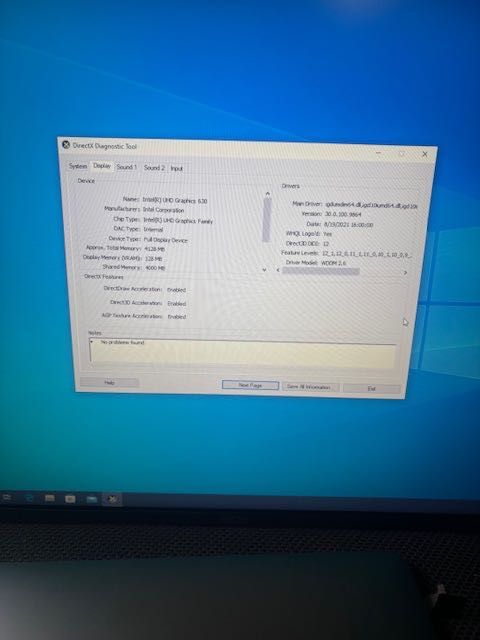Screen dimensions: 480x640
Task: Click the total memory value 4128 MB
Action: tap(155, 249)
